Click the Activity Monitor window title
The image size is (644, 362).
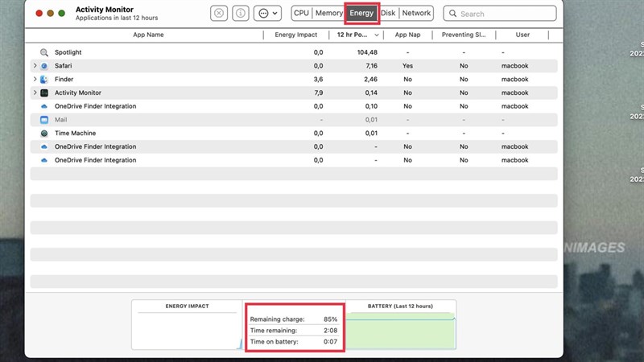tap(105, 10)
